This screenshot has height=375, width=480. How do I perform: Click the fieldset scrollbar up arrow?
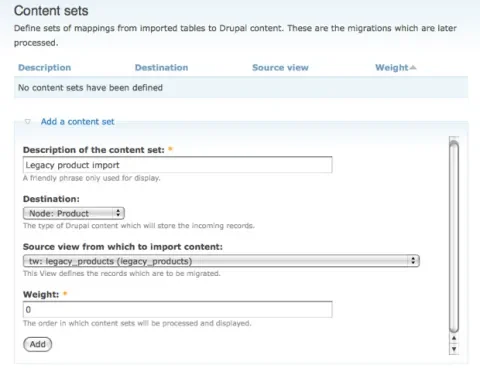(x=454, y=338)
